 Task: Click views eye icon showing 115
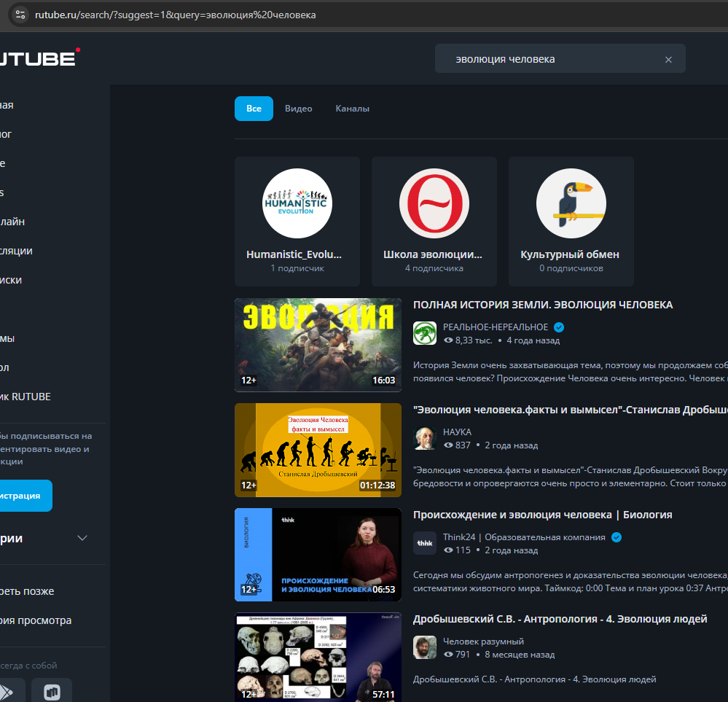click(x=448, y=550)
